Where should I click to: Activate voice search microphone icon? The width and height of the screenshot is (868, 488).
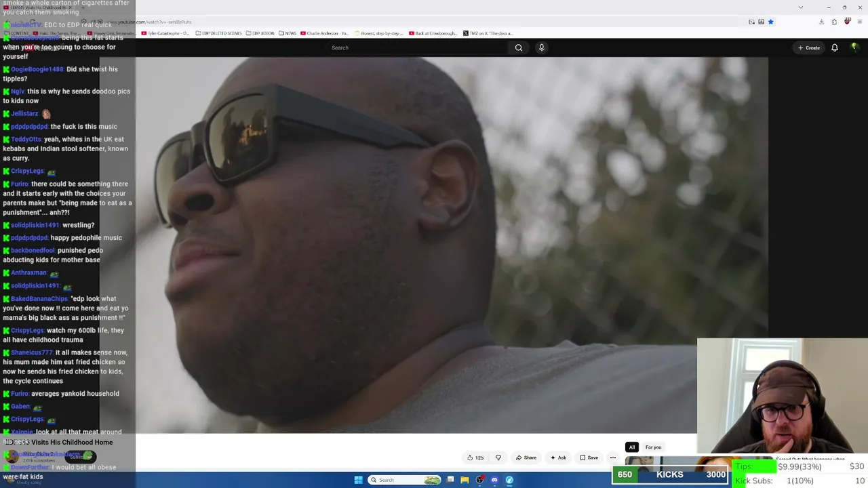(541, 47)
